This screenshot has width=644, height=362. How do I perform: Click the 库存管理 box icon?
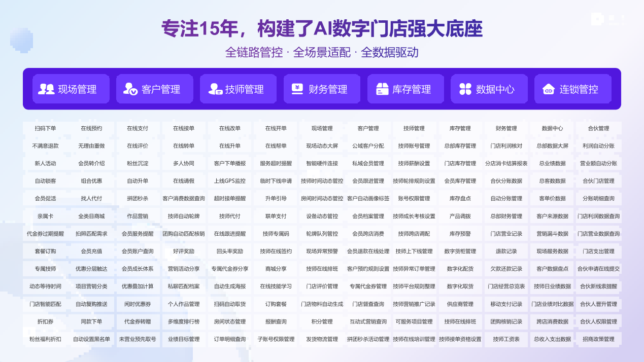(x=382, y=89)
